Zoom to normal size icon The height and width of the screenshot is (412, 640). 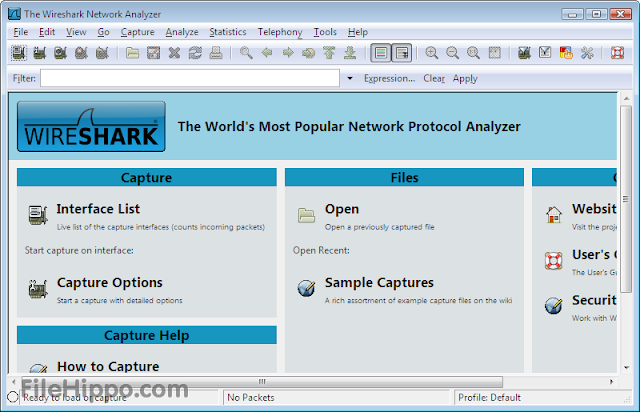pos(473,53)
